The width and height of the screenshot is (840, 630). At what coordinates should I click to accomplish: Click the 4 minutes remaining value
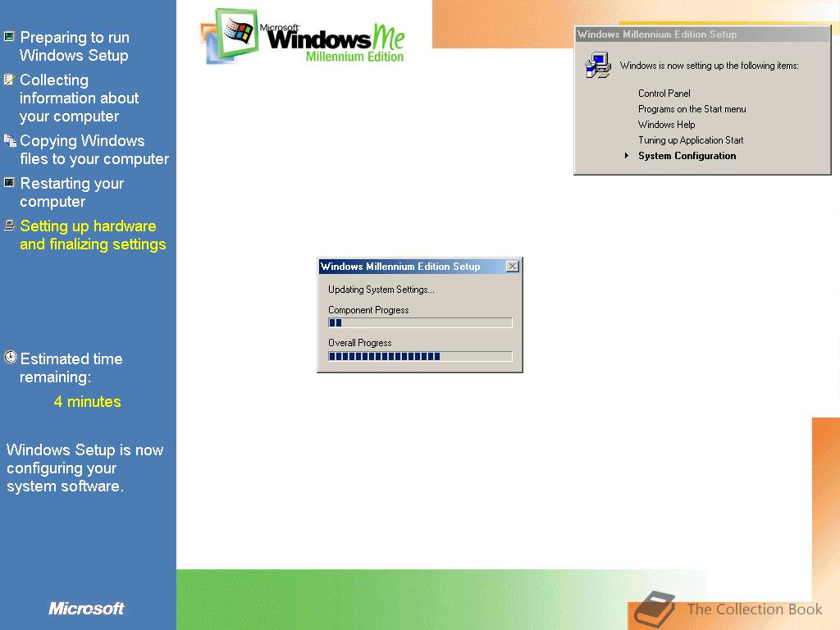click(x=87, y=402)
